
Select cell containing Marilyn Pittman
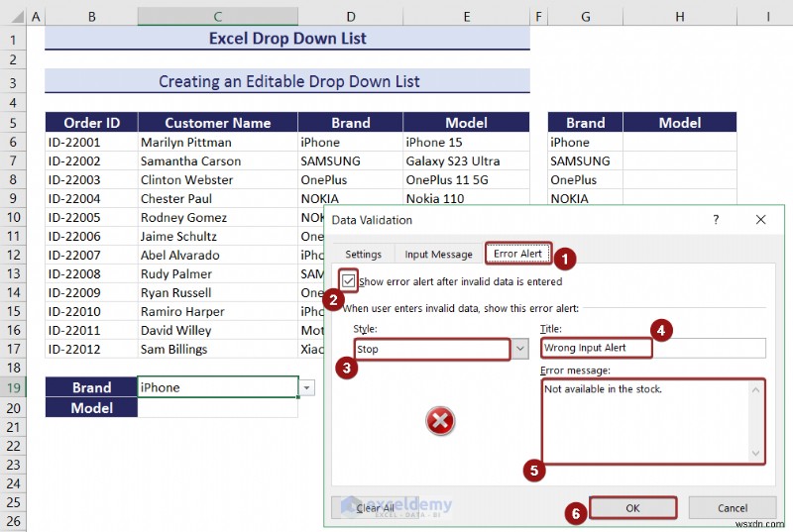[x=217, y=142]
